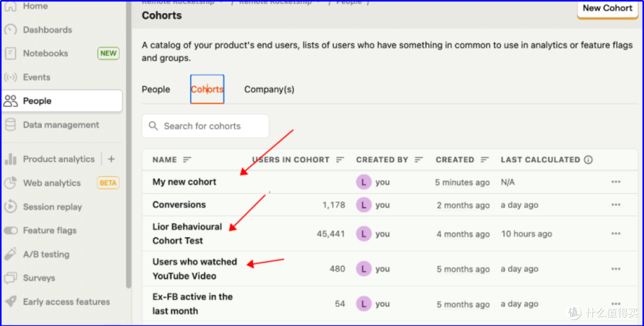Viewport: 644px width, 326px height.
Task: Click the New Cohort button
Action: pyautogui.click(x=608, y=8)
